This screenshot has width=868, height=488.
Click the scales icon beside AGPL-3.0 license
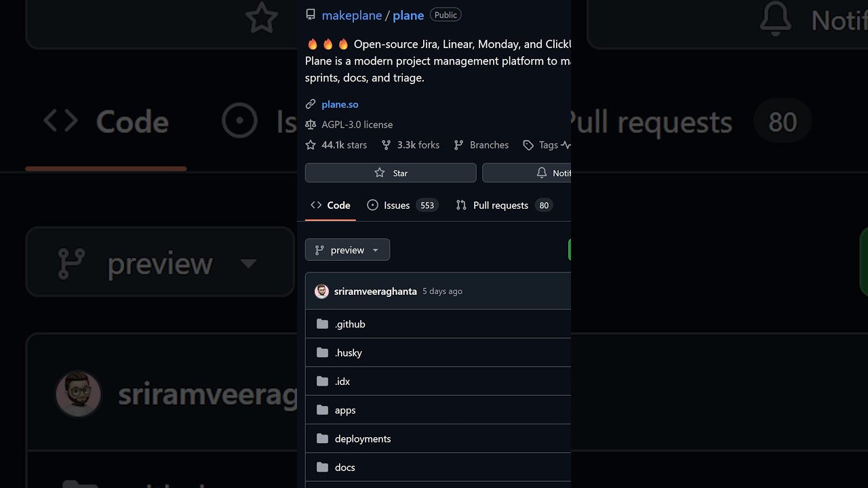(311, 125)
